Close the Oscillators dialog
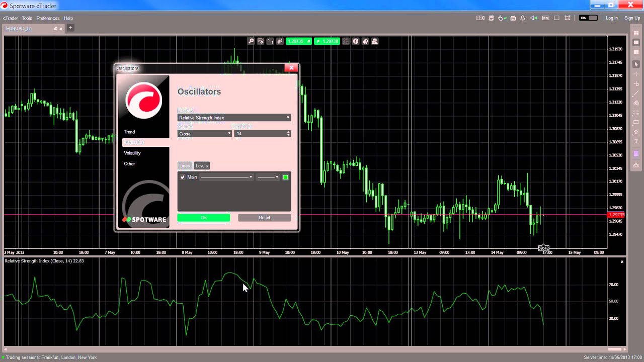Viewport: 644px width, 362px height. tap(291, 67)
